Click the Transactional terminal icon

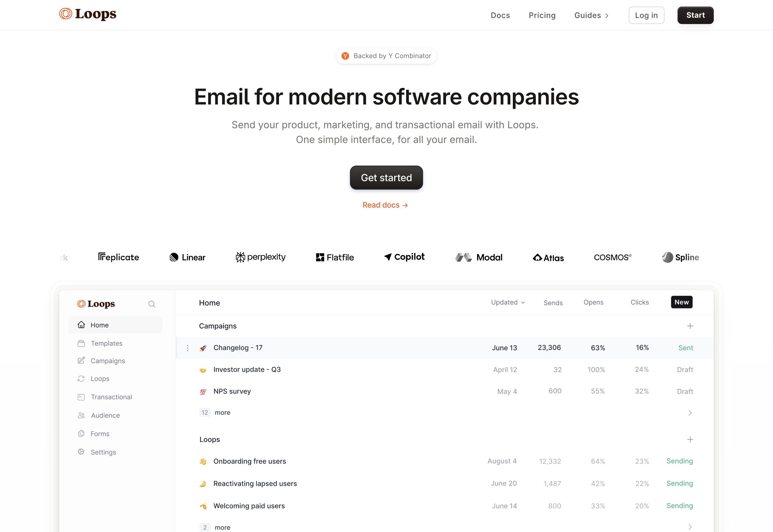coord(81,397)
